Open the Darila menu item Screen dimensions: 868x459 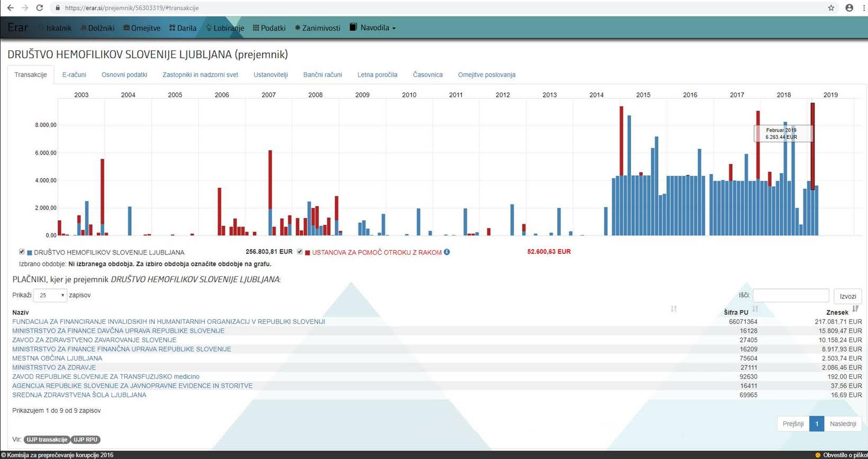183,28
